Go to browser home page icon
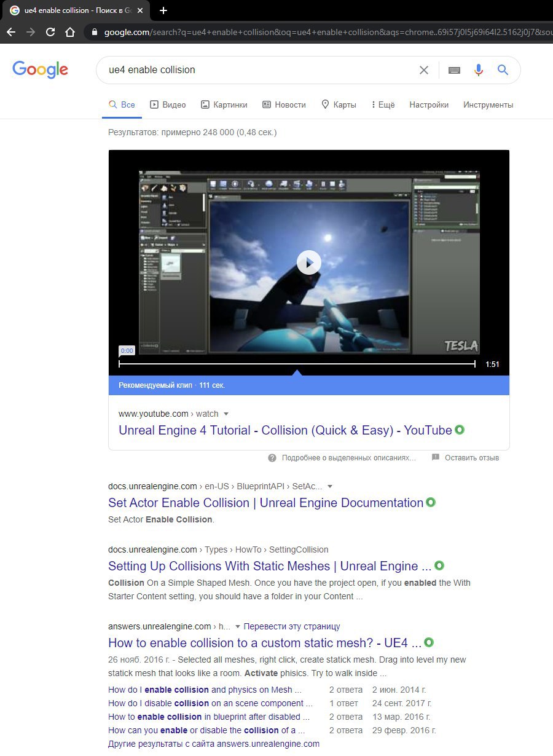This screenshot has width=553, height=756. point(70,32)
